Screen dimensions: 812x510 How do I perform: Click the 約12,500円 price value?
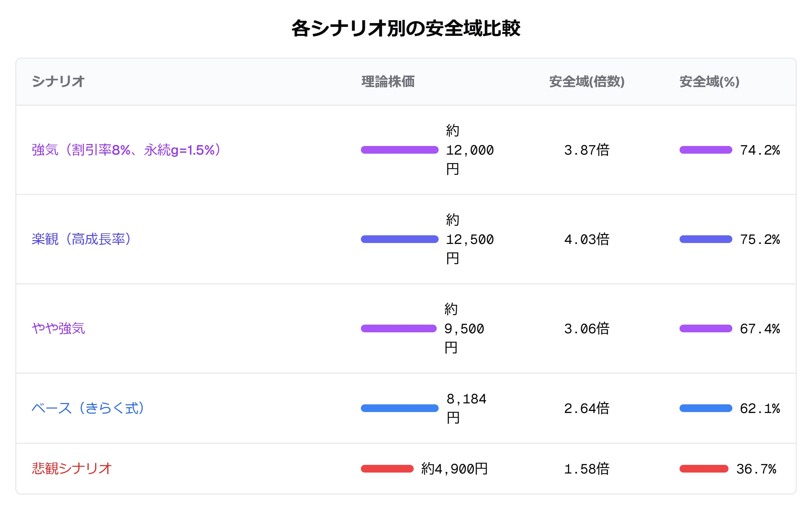click(470, 239)
